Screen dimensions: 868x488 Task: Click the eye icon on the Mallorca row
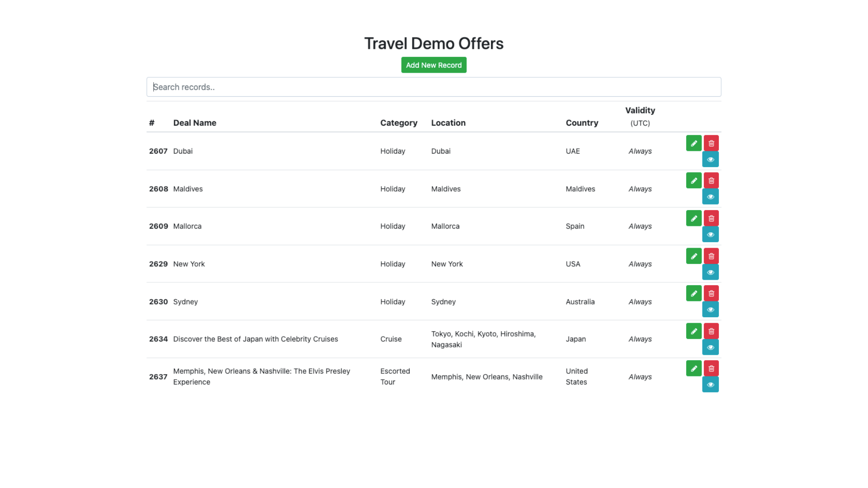click(x=710, y=234)
